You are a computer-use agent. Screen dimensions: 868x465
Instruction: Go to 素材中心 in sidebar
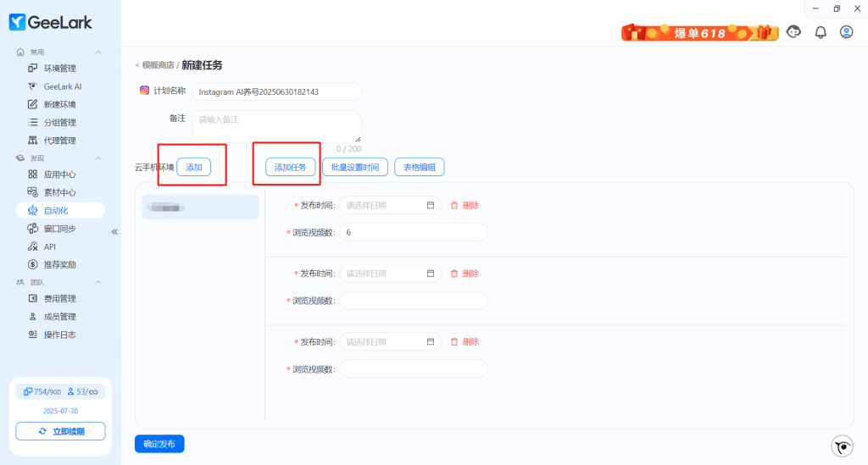[59, 192]
